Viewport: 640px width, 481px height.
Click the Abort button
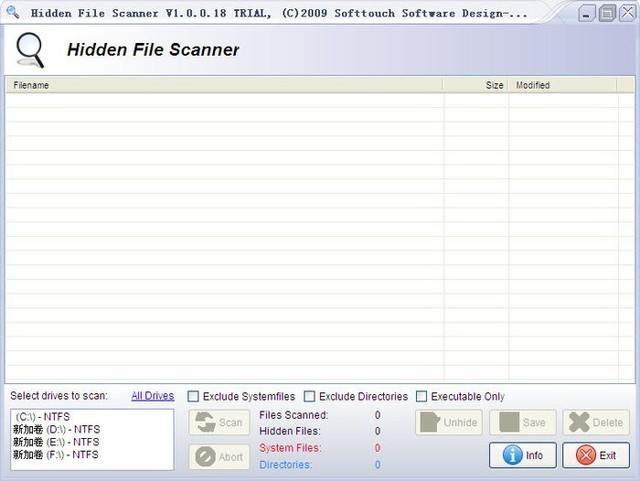(219, 457)
